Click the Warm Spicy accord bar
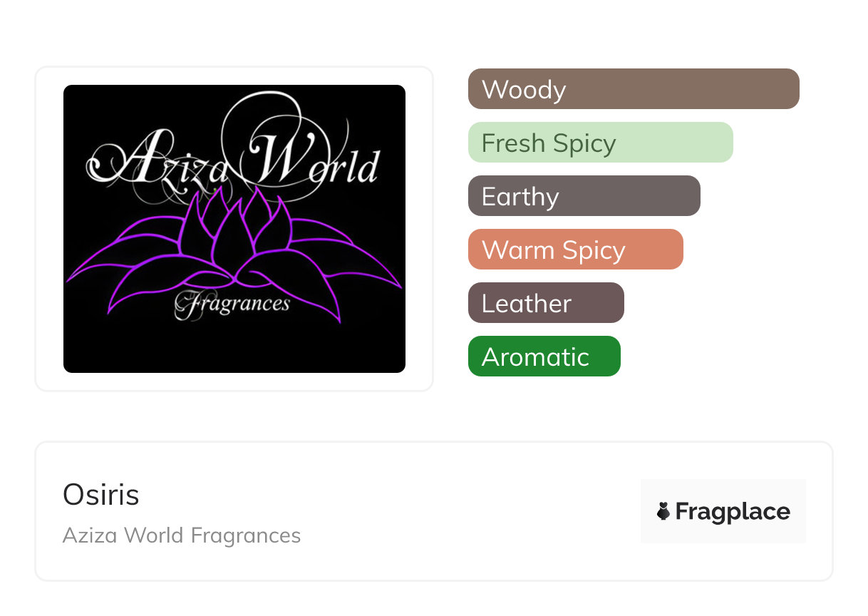The image size is (868, 616). pyautogui.click(x=576, y=250)
